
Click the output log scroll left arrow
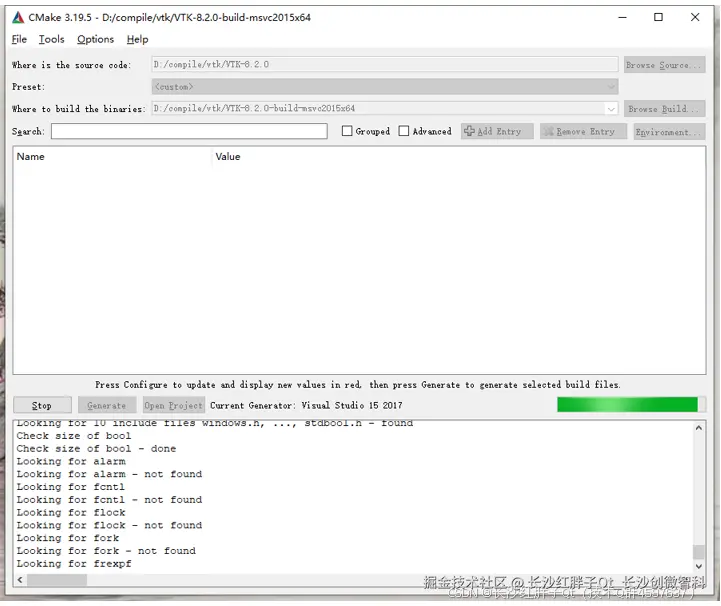pyautogui.click(x=20, y=580)
